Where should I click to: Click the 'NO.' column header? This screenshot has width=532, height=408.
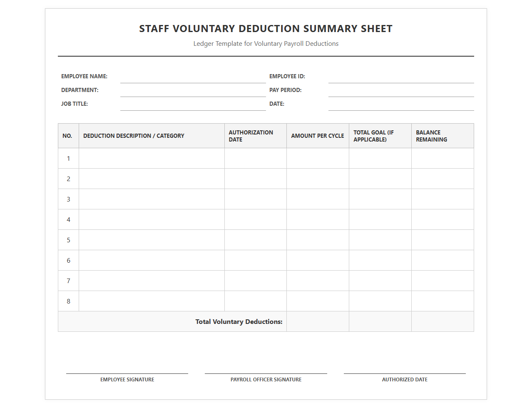[68, 136]
